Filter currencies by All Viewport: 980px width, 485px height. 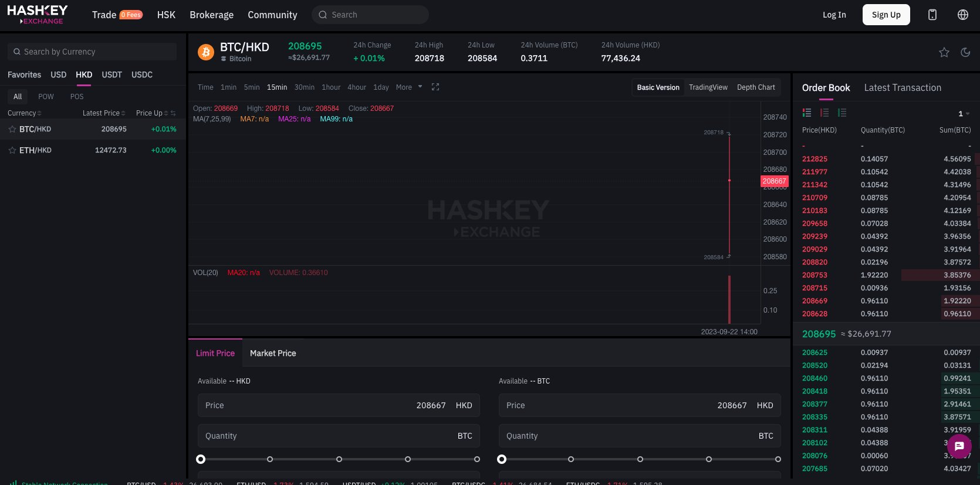tap(18, 97)
